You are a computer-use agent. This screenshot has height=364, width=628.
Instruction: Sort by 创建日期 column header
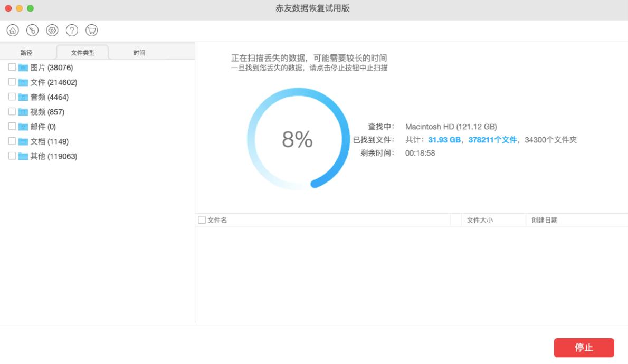pos(544,220)
